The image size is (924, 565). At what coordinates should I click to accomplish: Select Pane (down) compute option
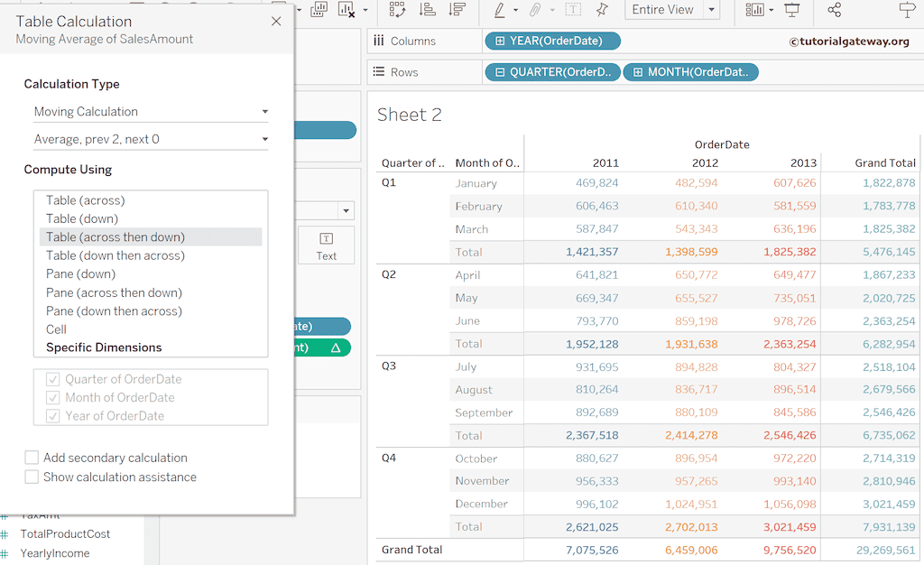pyautogui.click(x=80, y=274)
